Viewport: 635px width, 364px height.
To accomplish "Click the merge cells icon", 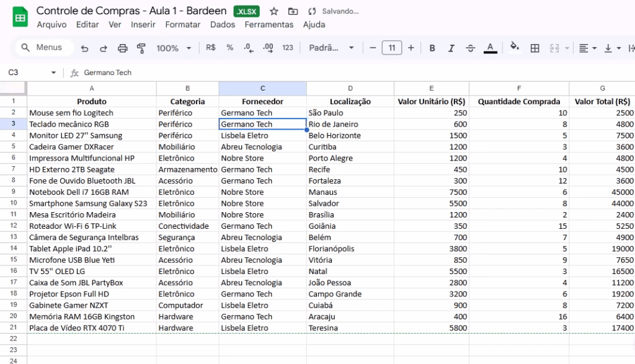I will click(554, 48).
